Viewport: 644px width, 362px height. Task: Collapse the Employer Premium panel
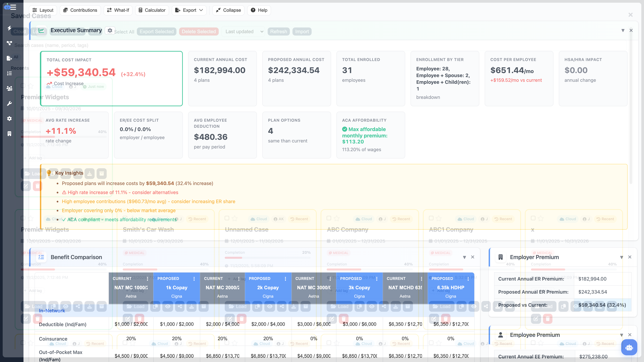[622, 257]
